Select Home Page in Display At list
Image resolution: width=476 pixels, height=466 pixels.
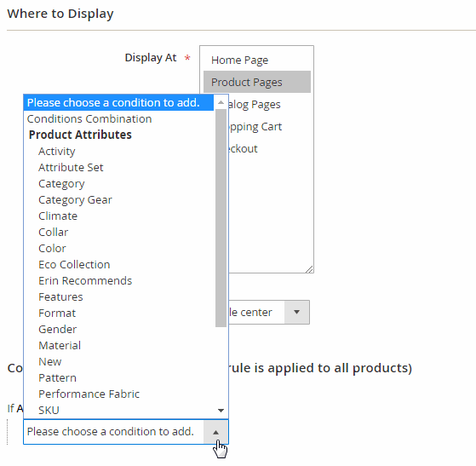(257, 60)
